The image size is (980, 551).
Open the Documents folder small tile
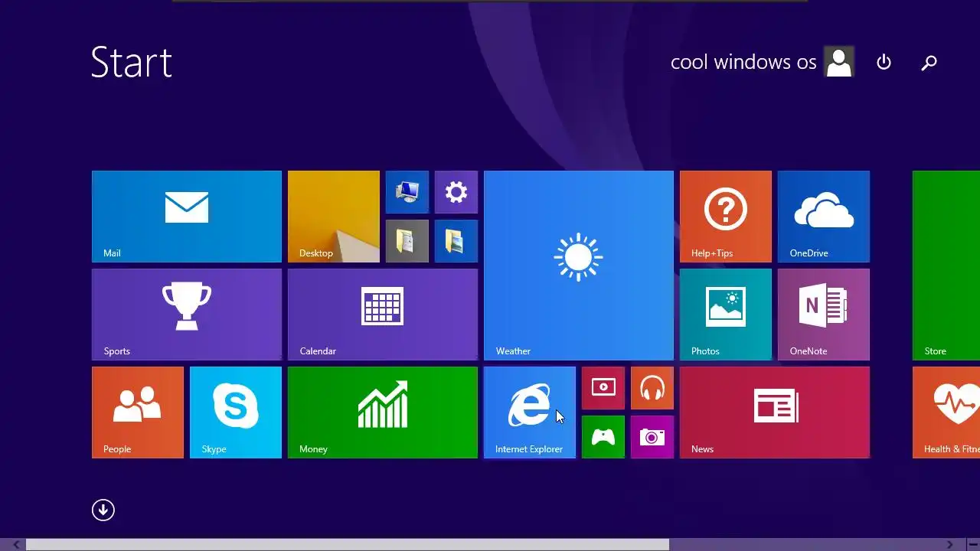(x=407, y=241)
